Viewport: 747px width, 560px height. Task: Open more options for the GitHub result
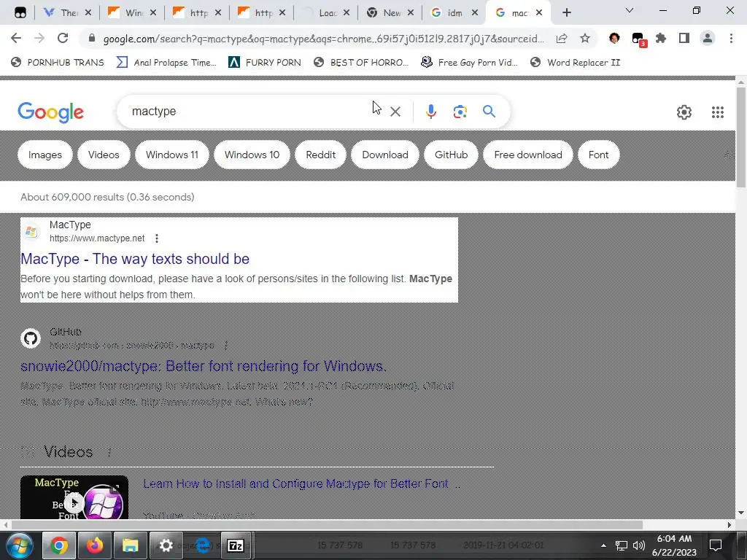pos(226,345)
